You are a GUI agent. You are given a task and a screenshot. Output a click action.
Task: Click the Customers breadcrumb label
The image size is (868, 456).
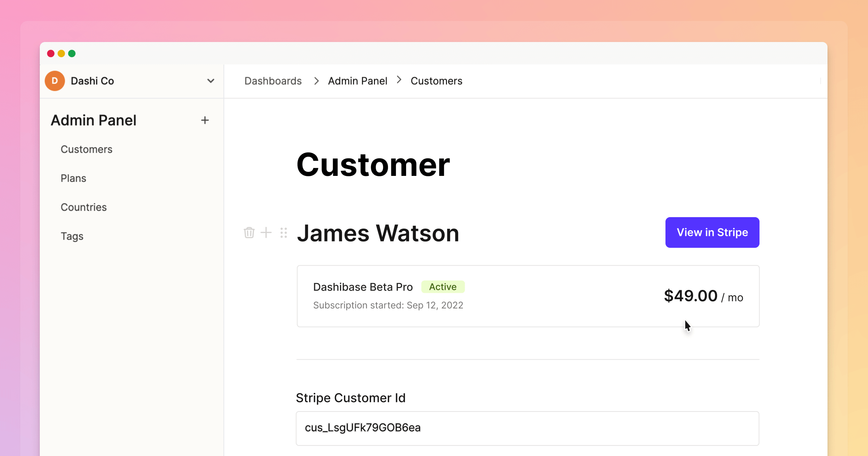click(x=436, y=80)
